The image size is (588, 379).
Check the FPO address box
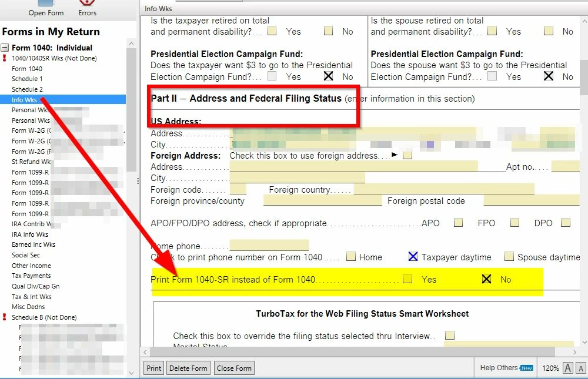(x=514, y=223)
